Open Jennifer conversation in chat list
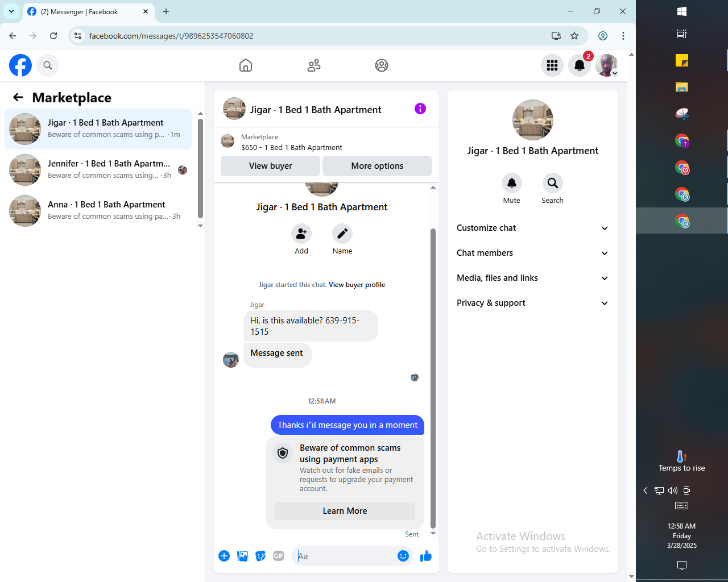Screen dimensions: 728x582 point(98,170)
